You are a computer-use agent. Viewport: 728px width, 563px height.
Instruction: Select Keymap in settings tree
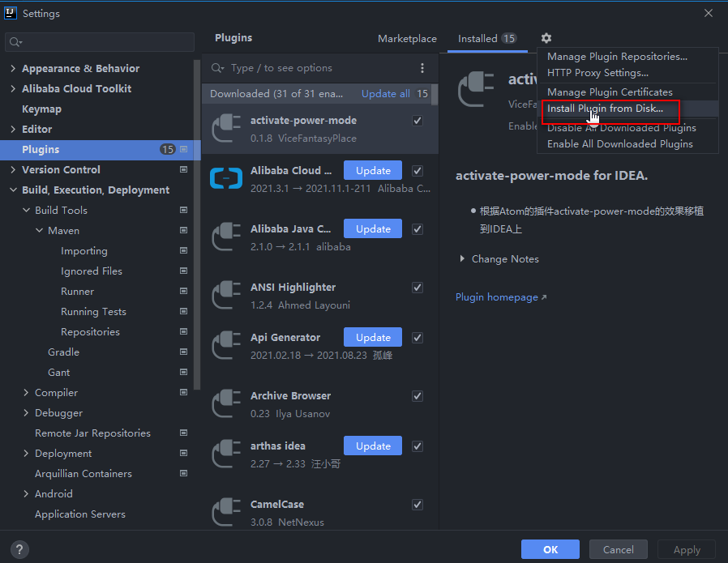pyautogui.click(x=41, y=109)
